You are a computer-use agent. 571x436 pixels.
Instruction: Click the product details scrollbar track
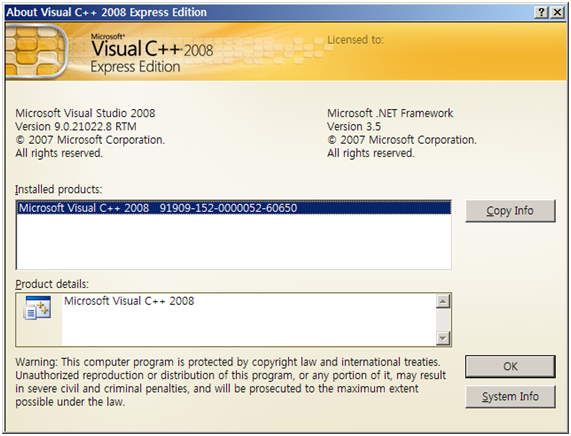click(443, 319)
